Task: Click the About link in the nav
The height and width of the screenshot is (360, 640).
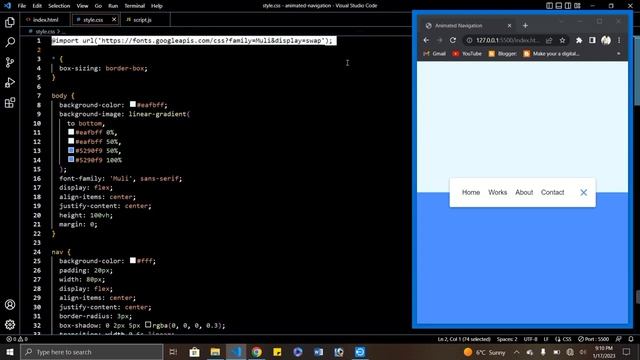Action: [524, 192]
